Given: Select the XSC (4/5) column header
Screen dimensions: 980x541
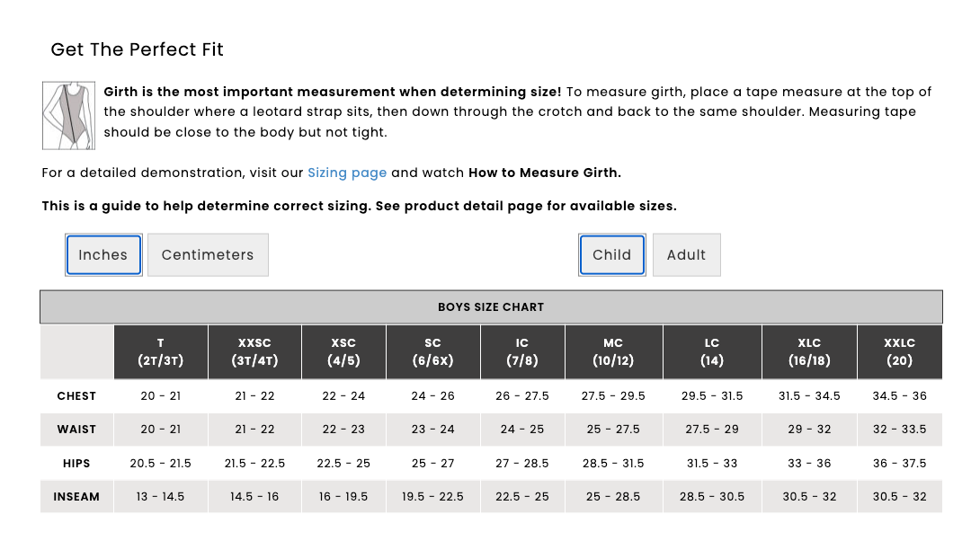Looking at the screenshot, I should pyautogui.click(x=343, y=351).
